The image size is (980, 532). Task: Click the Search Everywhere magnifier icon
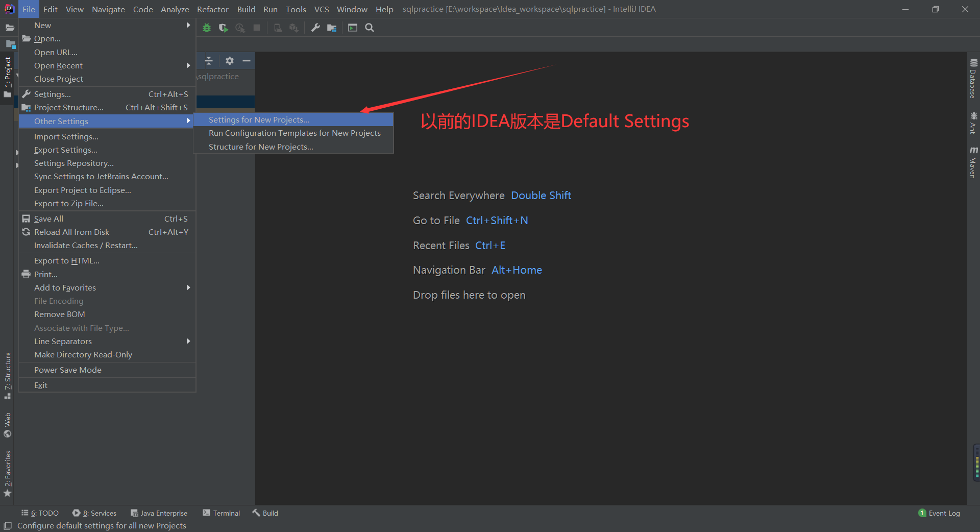[x=369, y=28]
